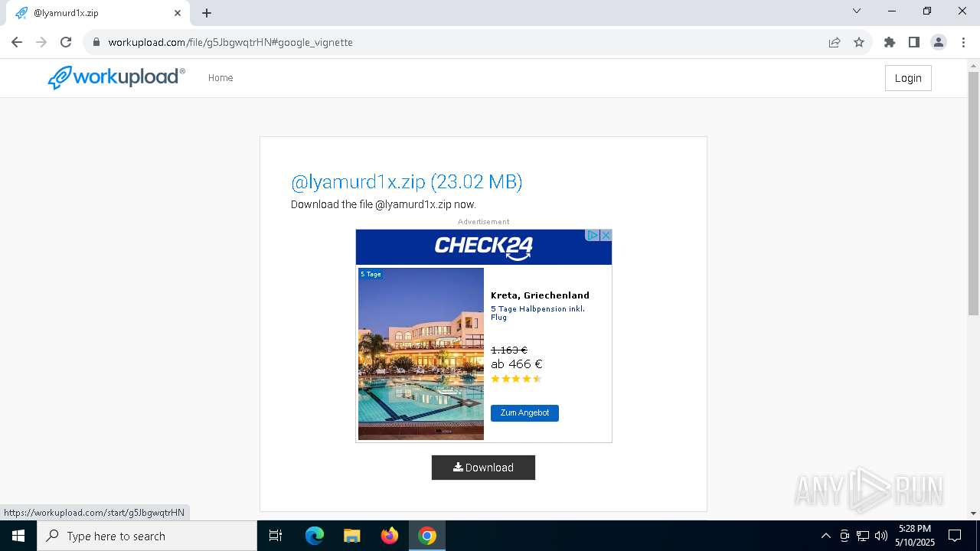Close the CHECK24 ad with X icon
The height and width of the screenshot is (551, 980).
pyautogui.click(x=606, y=235)
